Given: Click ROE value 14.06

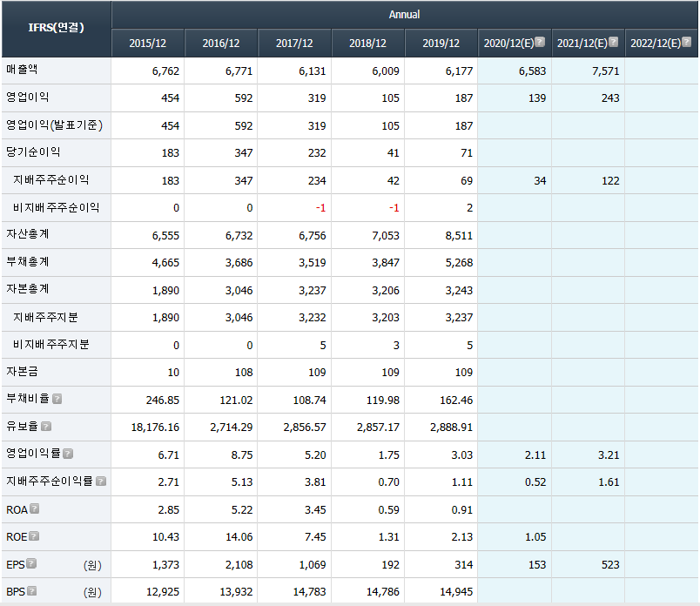Looking at the screenshot, I should click(239, 537).
